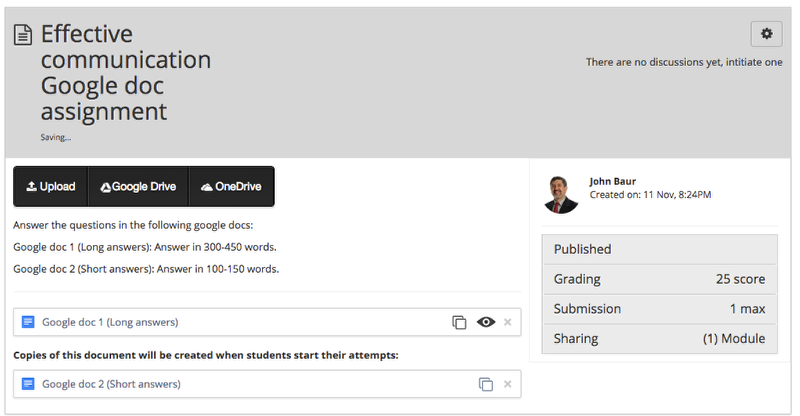This screenshot has width=800, height=416.
Task: Click the Upload button
Action: tap(51, 186)
